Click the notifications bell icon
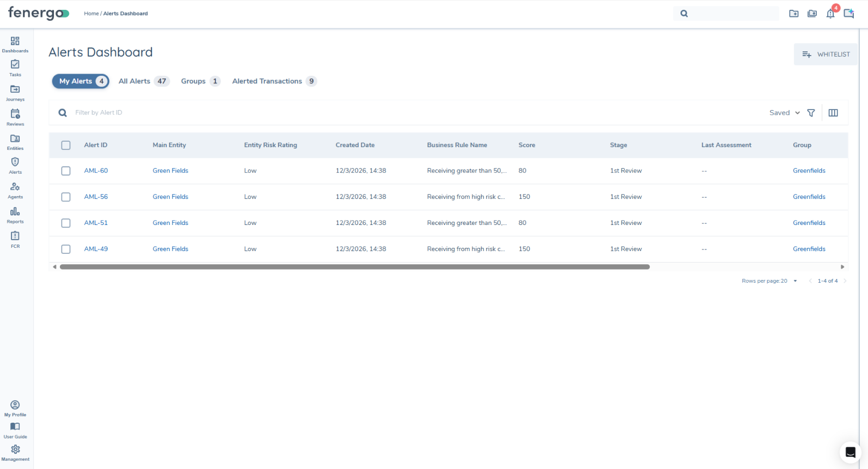 point(830,14)
